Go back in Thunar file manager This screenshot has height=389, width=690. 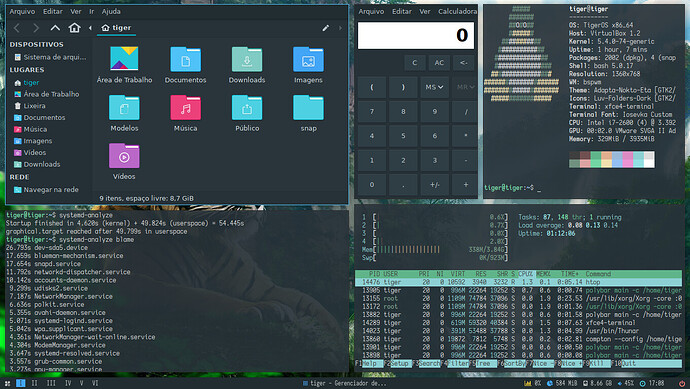pyautogui.click(x=17, y=28)
